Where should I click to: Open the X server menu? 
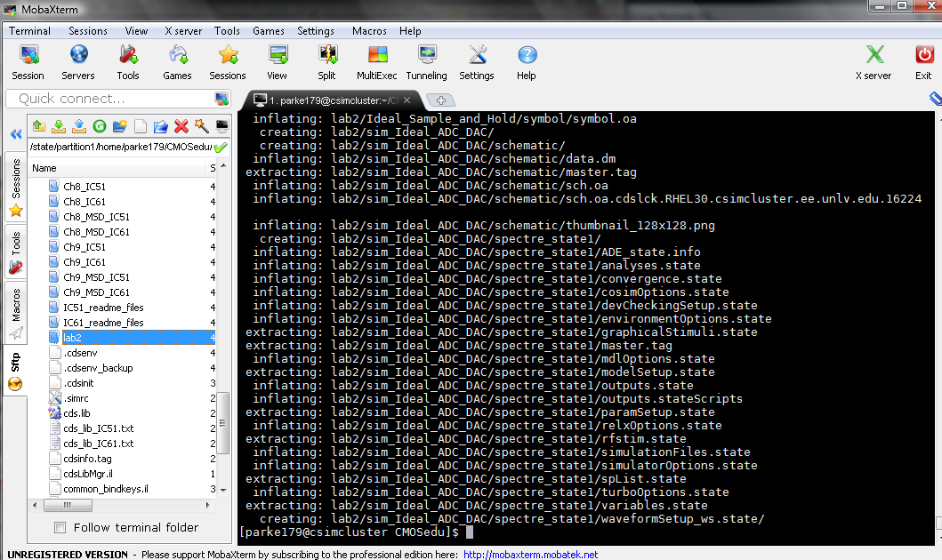click(183, 31)
